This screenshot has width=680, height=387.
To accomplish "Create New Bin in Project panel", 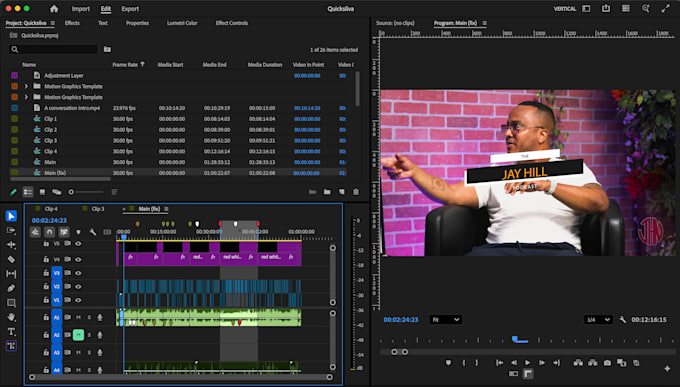I will click(x=327, y=192).
